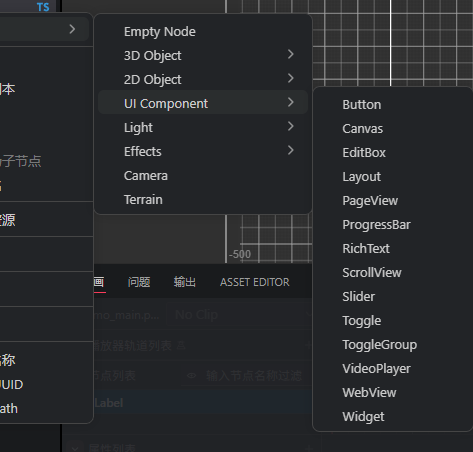Expand the 3D Object submenu arrow
Screen dimensions: 473x452
(x=291, y=54)
